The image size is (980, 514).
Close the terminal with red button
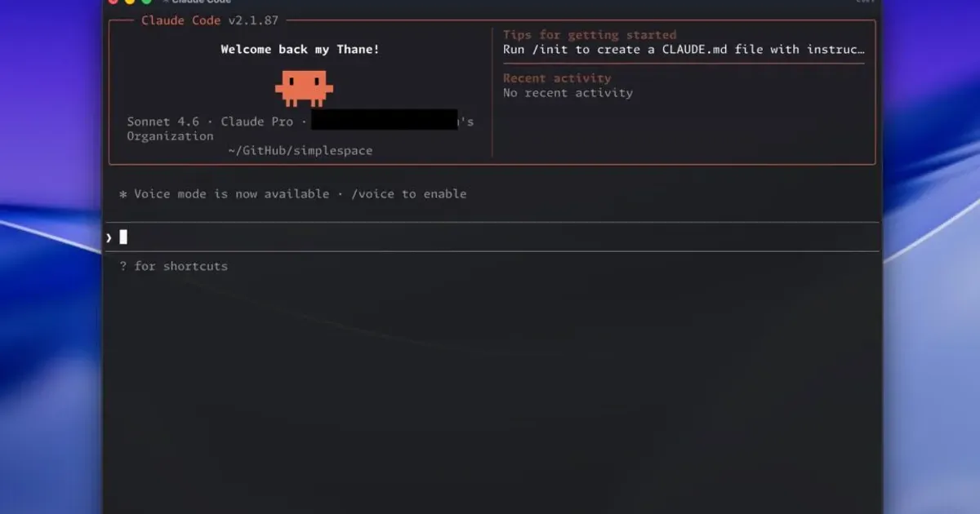click(114, 2)
